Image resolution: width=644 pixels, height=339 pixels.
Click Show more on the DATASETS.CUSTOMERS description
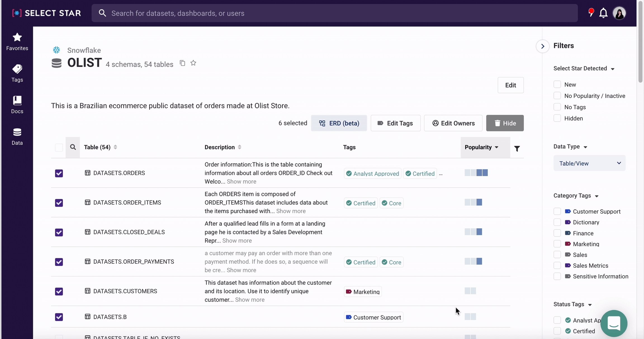click(x=250, y=300)
